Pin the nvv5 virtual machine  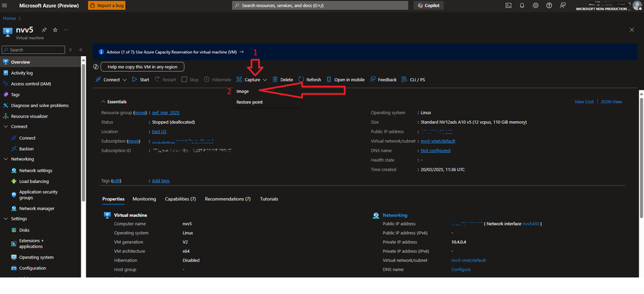(x=44, y=30)
